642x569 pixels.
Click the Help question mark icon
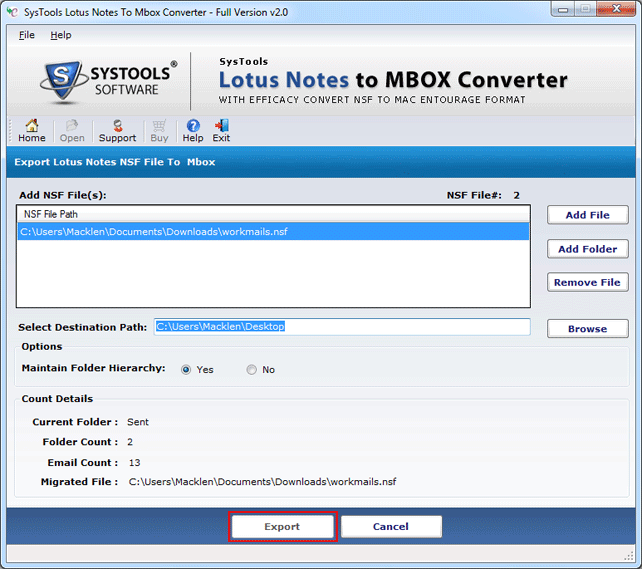193,131
